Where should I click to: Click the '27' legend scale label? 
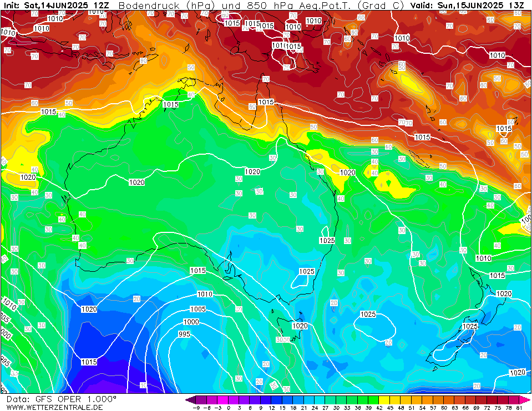[x=326, y=408]
